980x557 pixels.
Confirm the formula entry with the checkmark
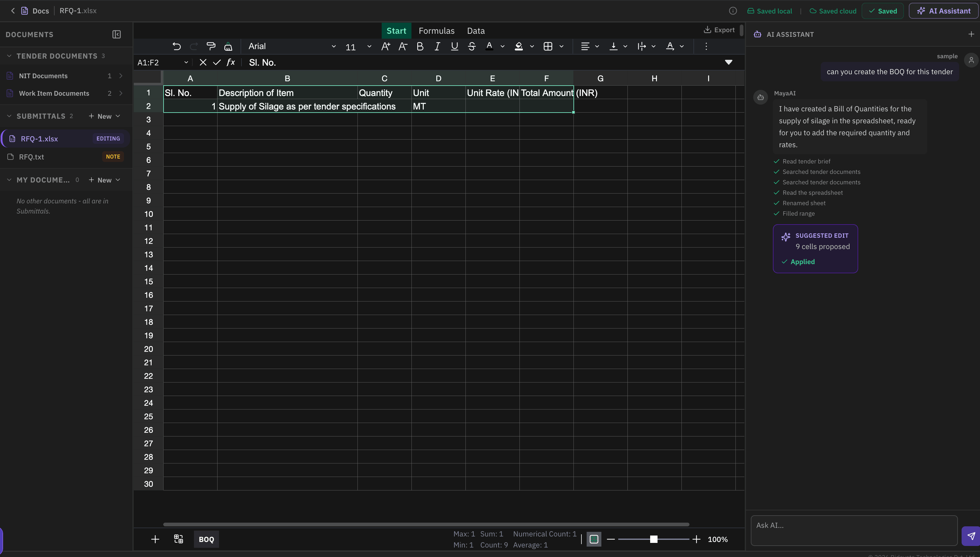click(x=217, y=62)
